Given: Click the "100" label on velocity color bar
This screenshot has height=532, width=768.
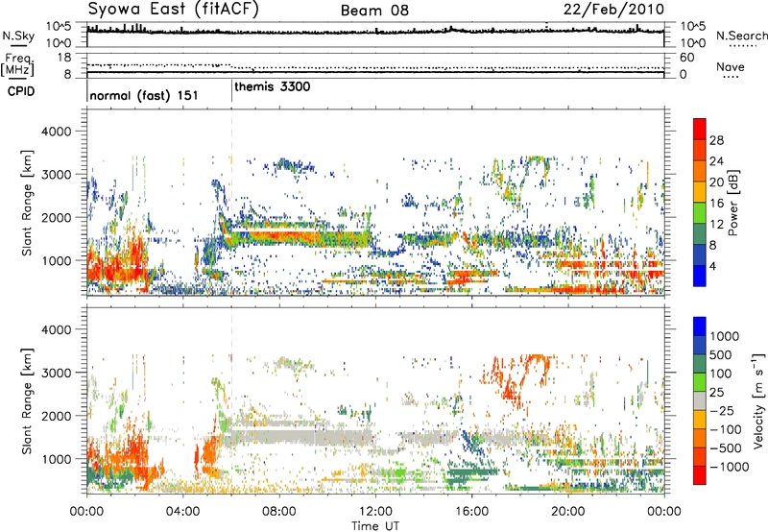Looking at the screenshot, I should (721, 374).
